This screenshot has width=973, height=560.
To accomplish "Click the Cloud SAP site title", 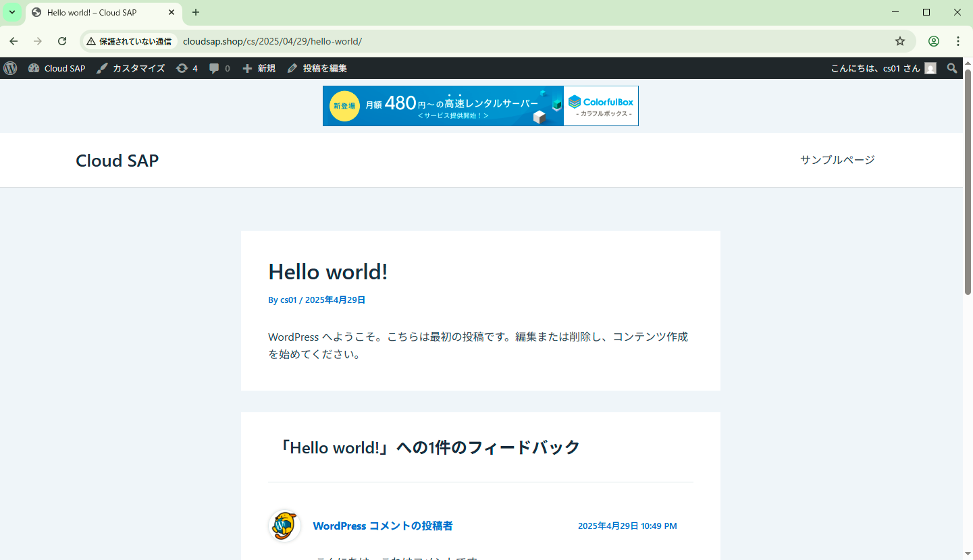I will click(x=117, y=161).
